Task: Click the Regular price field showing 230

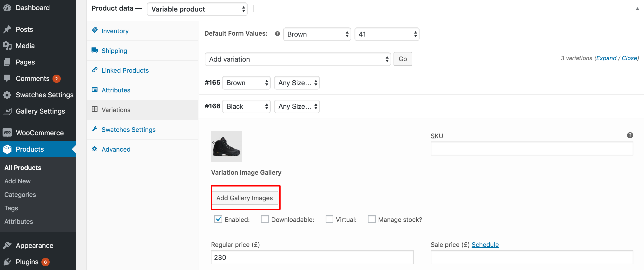Action: tap(312, 257)
